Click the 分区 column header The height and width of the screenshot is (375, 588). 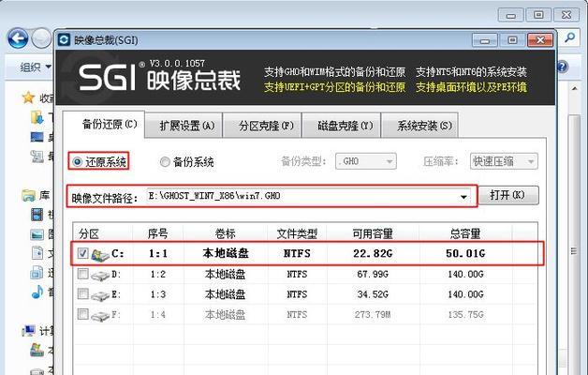click(102, 233)
